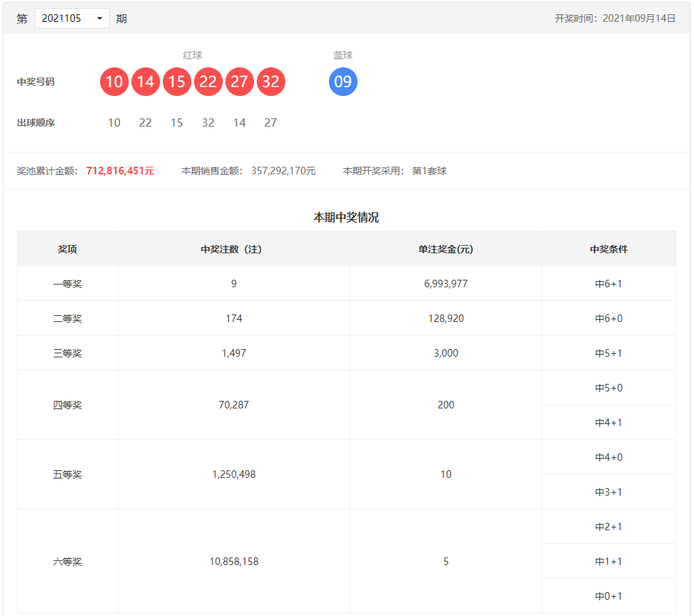Viewport: 694px width, 616px height.
Task: Click the 中5+0 condition cell
Action: tap(608, 388)
